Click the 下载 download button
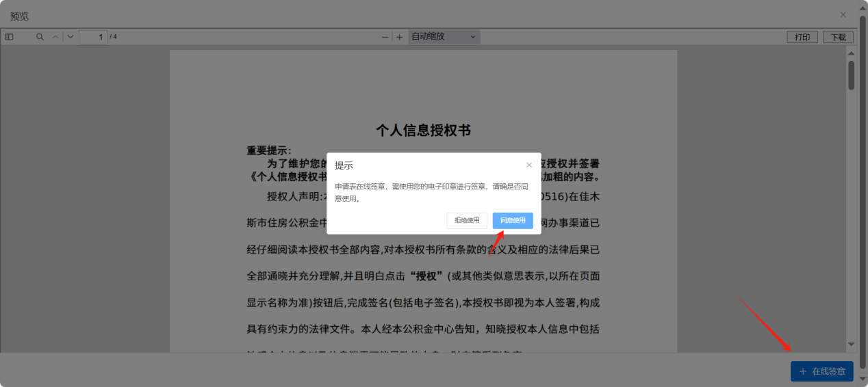 click(x=839, y=38)
